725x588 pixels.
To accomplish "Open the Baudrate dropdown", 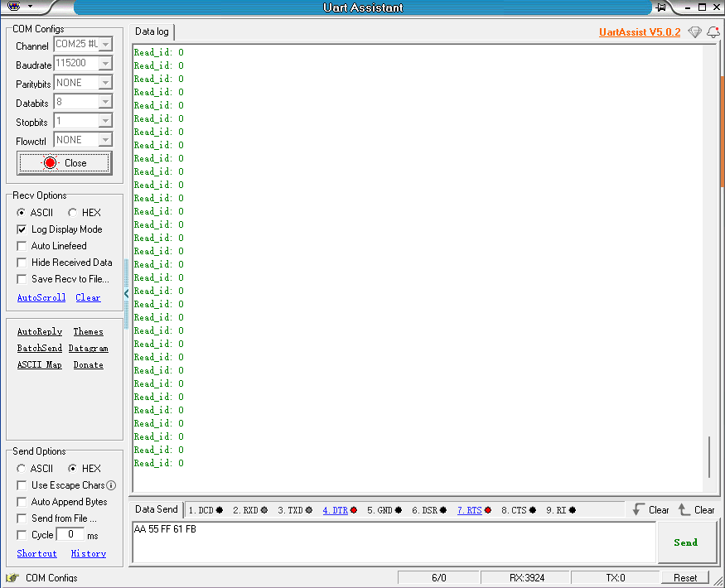I will point(106,64).
